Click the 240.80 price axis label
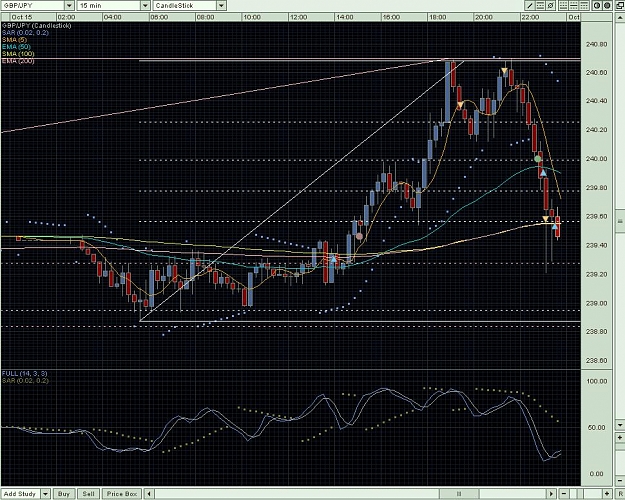 click(x=597, y=44)
